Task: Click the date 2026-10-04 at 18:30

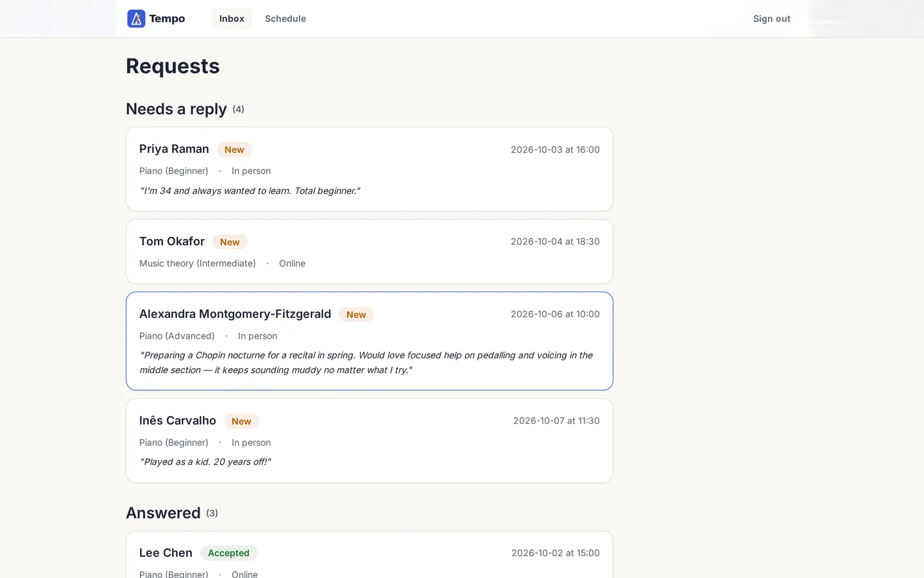Action: pos(555,241)
